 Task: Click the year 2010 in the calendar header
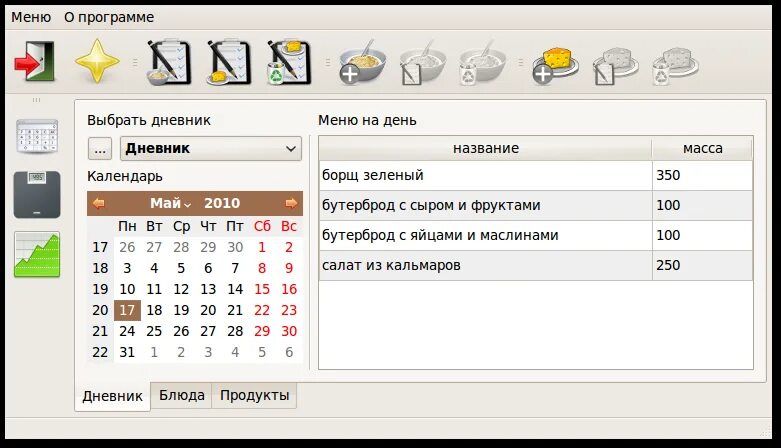coord(222,203)
